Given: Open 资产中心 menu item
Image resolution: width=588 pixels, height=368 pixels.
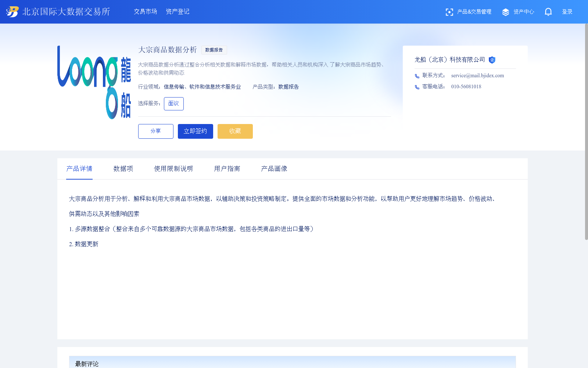Looking at the screenshot, I should 524,12.
